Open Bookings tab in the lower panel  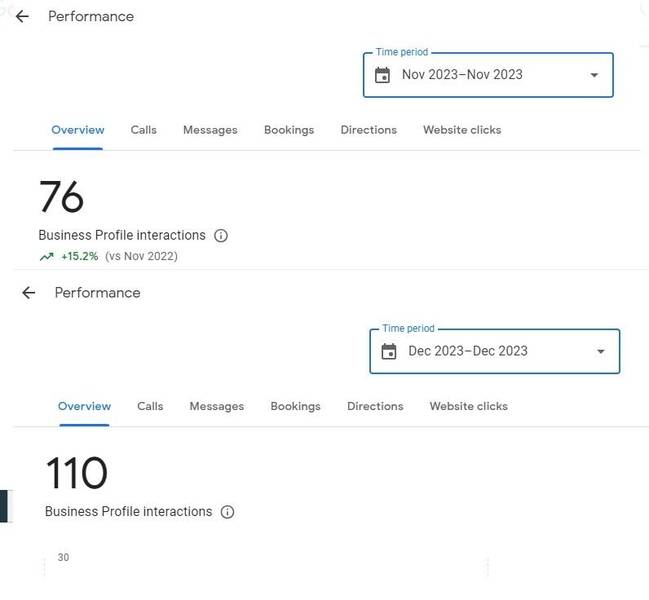[296, 406]
